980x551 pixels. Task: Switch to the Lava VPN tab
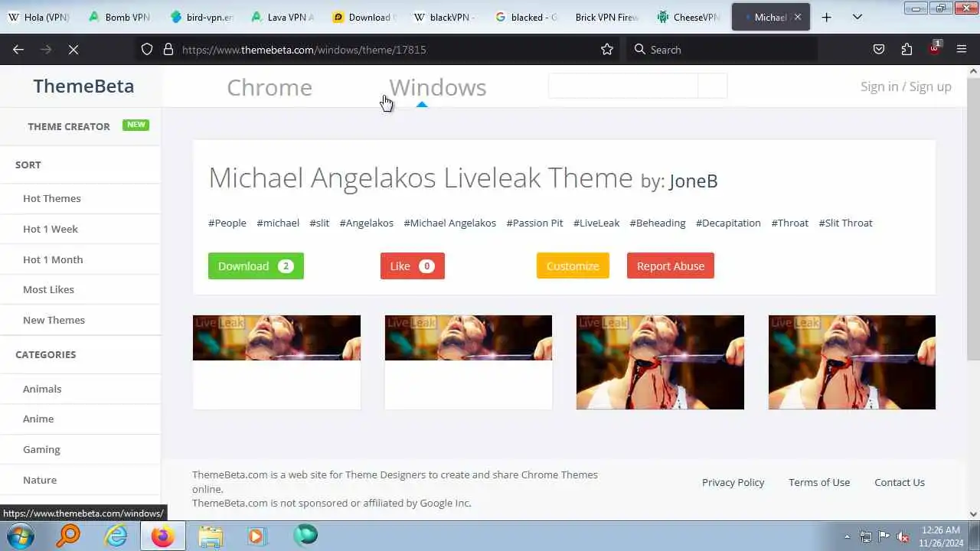283,17
